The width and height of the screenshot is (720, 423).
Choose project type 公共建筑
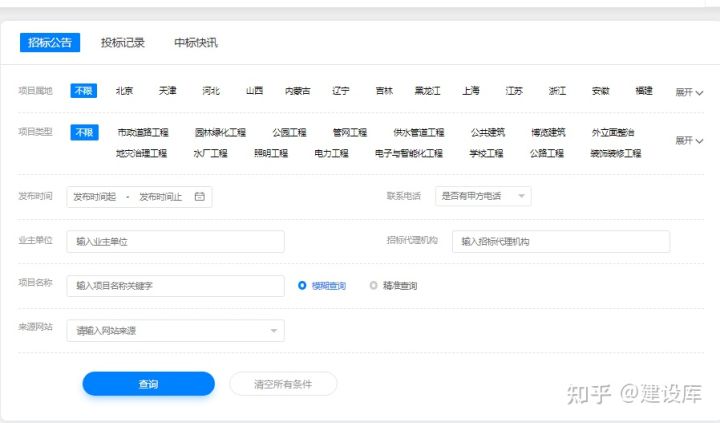coord(488,132)
